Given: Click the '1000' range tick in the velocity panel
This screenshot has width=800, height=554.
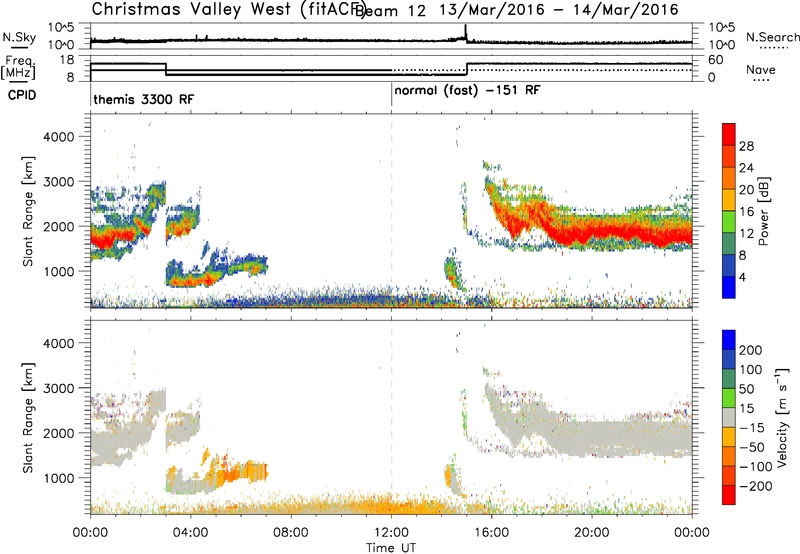Looking at the screenshot, I should coord(58,478).
